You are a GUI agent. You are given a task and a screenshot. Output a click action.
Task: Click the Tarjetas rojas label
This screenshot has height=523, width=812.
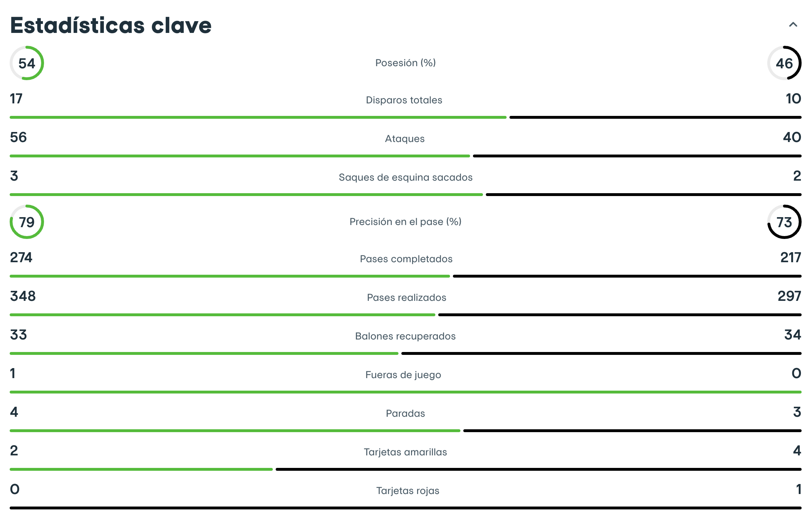tap(407, 491)
